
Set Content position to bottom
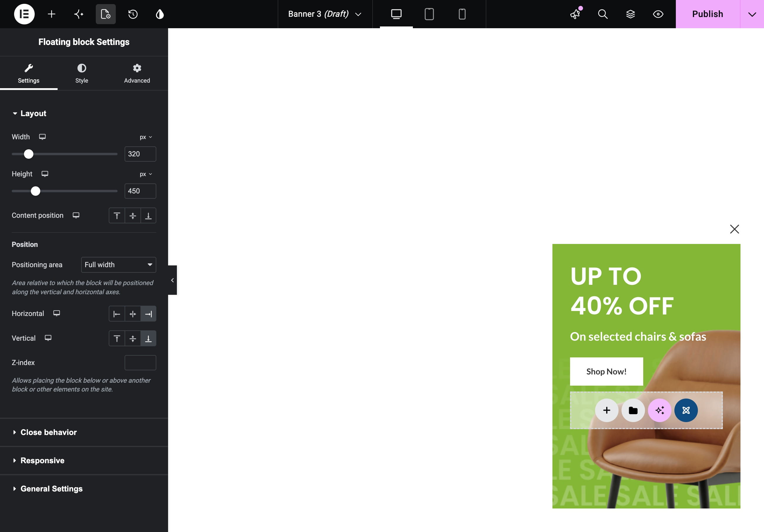tap(148, 215)
